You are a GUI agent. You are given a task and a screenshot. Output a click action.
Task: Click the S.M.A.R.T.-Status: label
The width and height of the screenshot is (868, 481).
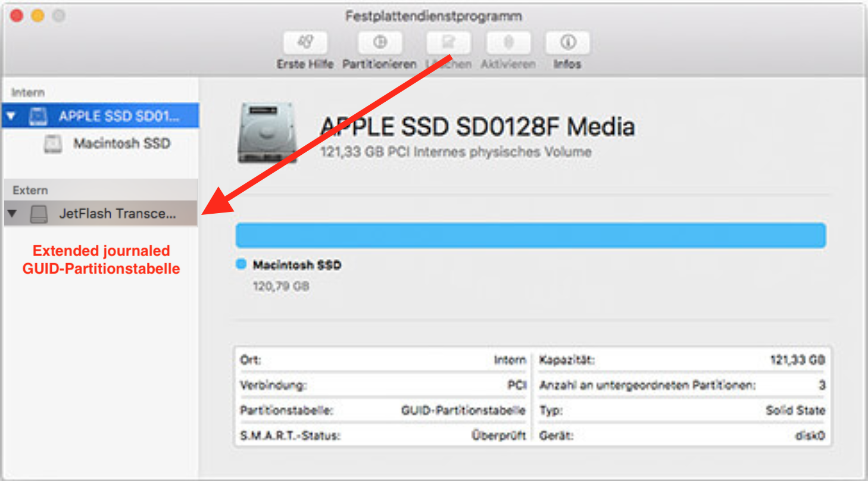tap(290, 436)
